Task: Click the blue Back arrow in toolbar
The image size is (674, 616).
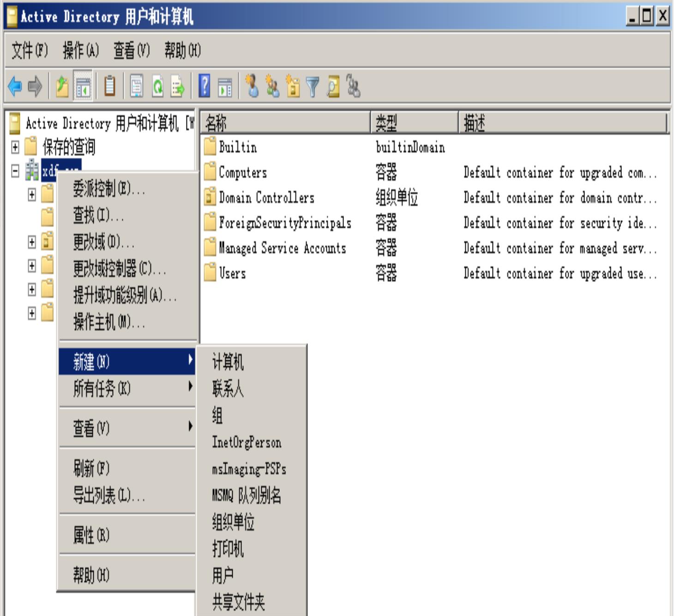Action: click(x=15, y=86)
